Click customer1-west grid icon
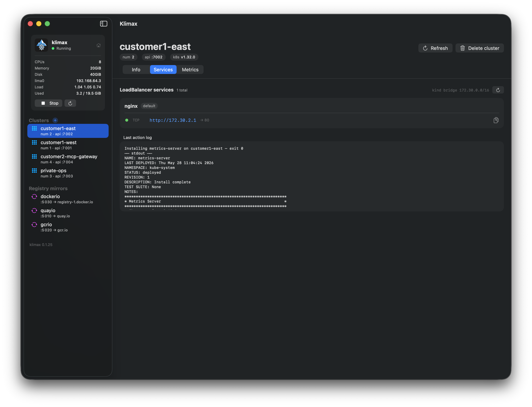The image size is (532, 407). pos(34,143)
